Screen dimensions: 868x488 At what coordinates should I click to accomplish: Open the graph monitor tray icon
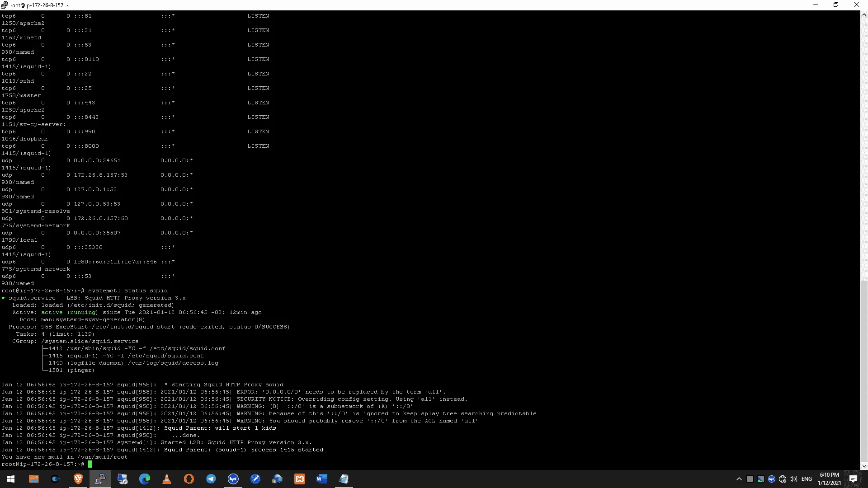pyautogui.click(x=761, y=479)
